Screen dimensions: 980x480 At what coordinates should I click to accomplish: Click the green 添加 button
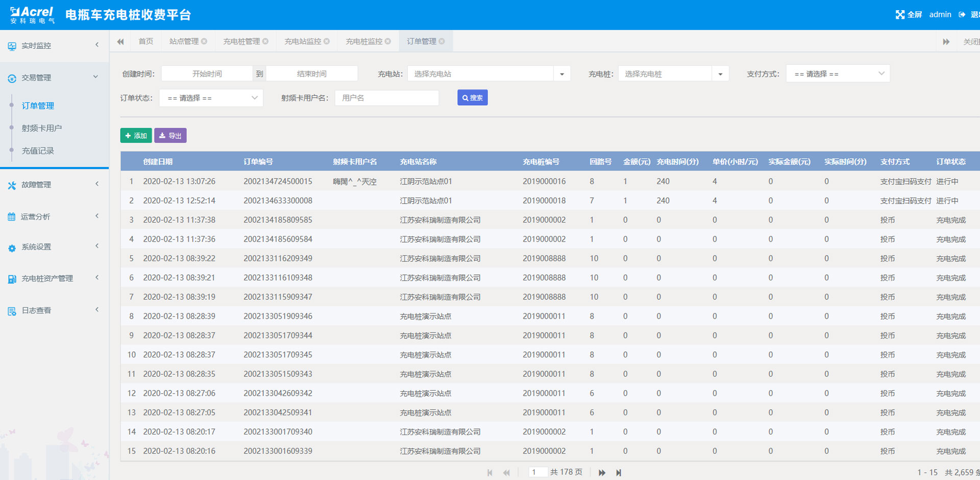pos(136,135)
